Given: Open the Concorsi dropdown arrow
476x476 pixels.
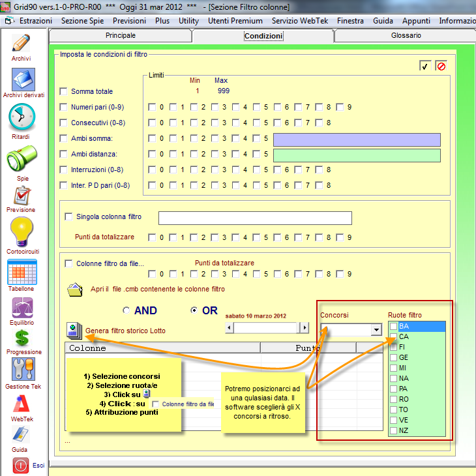Looking at the screenshot, I should (376, 330).
